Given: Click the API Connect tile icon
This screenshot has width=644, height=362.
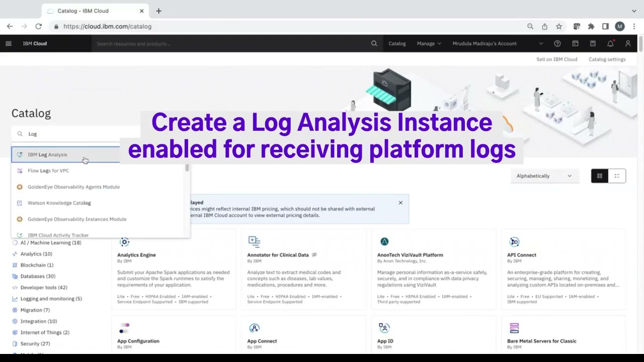Looking at the screenshot, I should pos(514,242).
